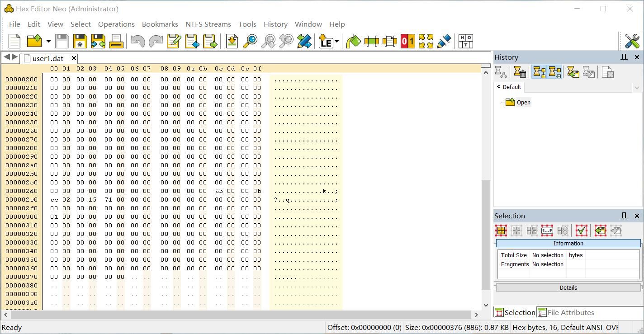
Task: Pin the Selection panel
Action: point(624,216)
